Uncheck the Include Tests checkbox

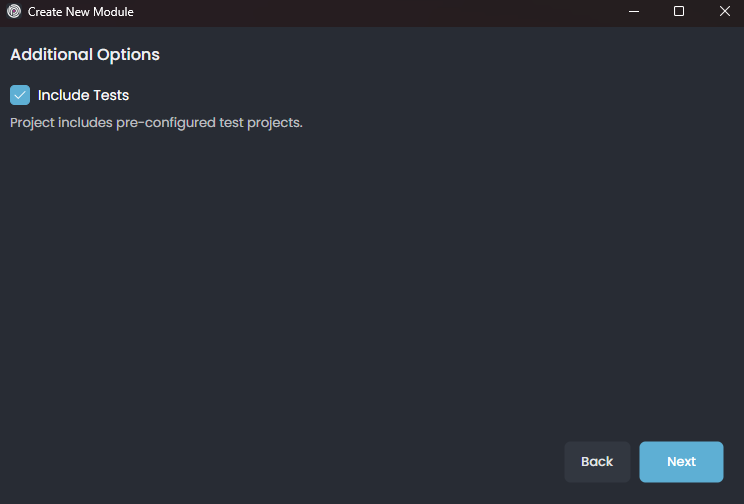pos(20,95)
